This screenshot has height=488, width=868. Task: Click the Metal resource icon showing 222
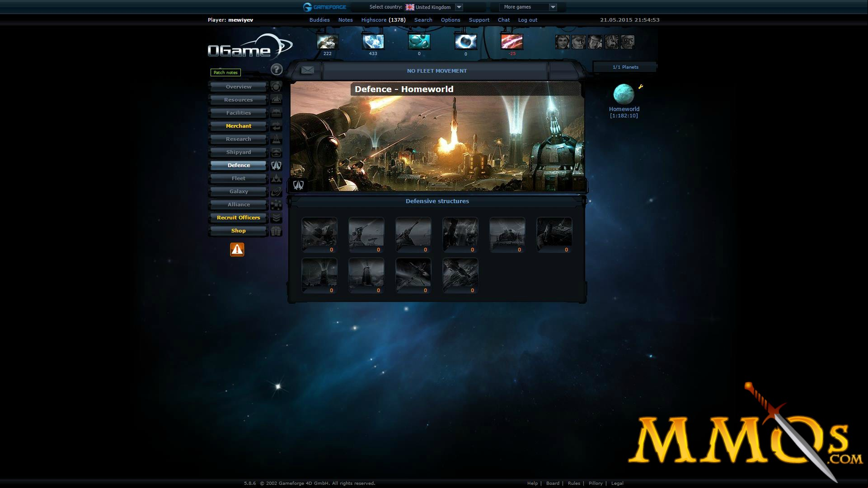[328, 42]
